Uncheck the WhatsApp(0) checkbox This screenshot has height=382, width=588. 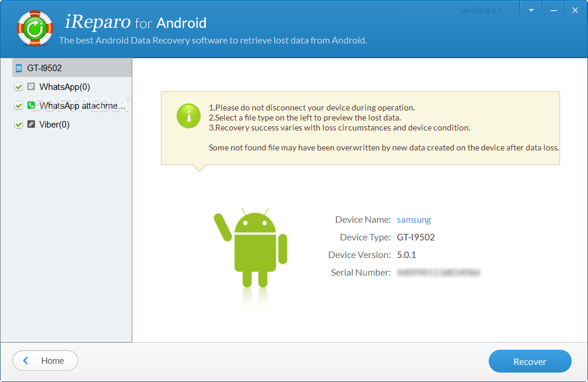pos(18,87)
